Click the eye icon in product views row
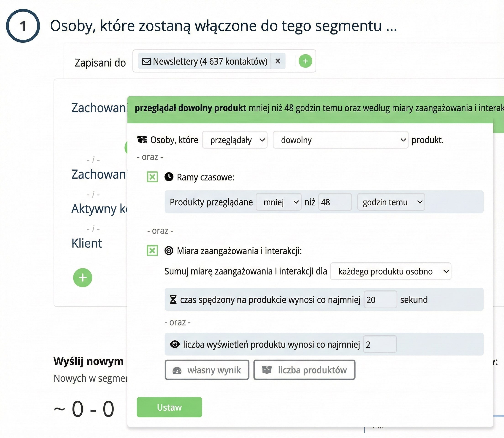The width and height of the screenshot is (504, 438). click(175, 344)
